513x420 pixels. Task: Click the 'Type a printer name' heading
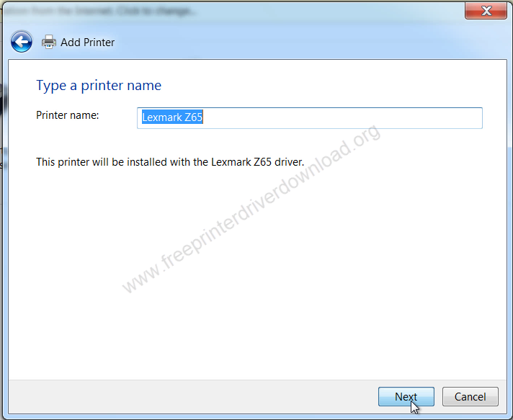click(x=99, y=86)
